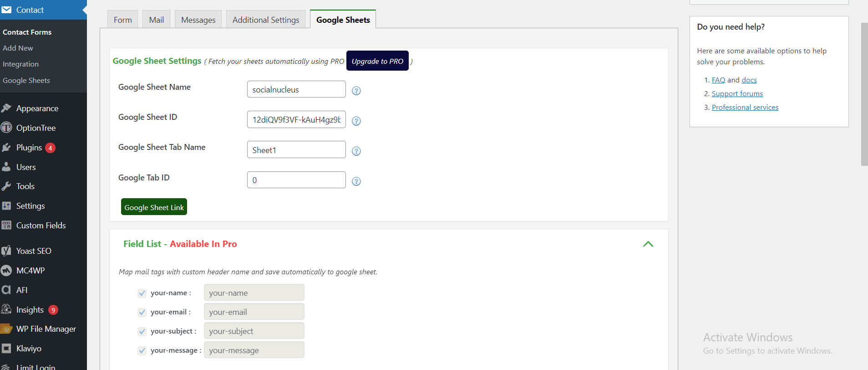Switch to the Form tab
The width and height of the screenshot is (868, 370).
[123, 20]
